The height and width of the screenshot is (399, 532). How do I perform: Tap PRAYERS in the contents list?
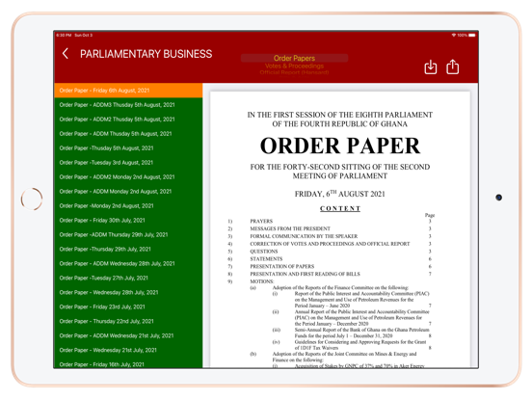(x=261, y=222)
